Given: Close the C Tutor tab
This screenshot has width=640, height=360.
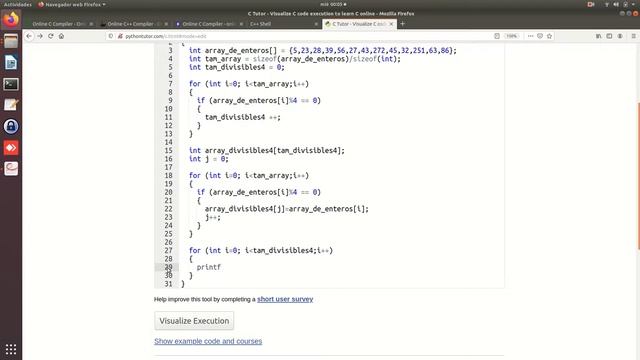Looking at the screenshot, I should (x=391, y=24).
